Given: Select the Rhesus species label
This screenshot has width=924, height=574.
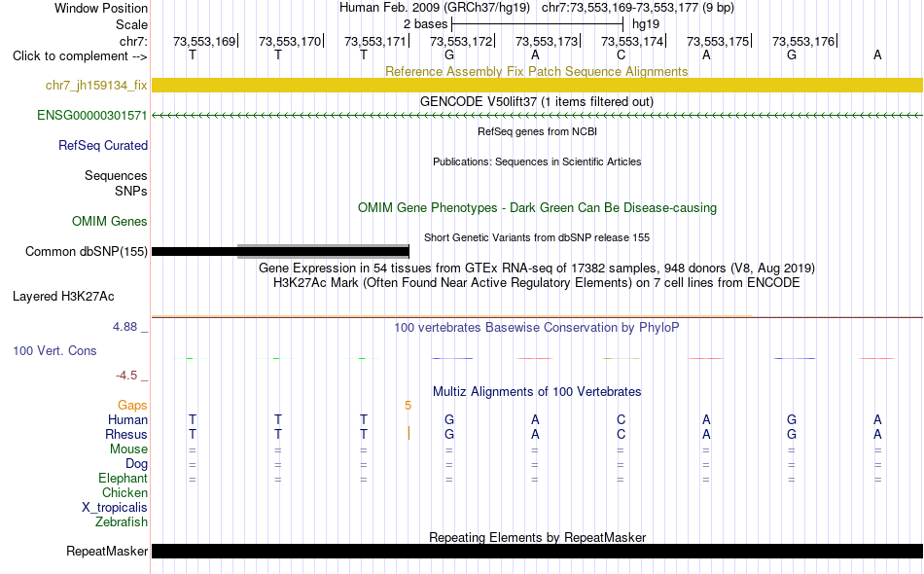Looking at the screenshot, I should pyautogui.click(x=126, y=434).
